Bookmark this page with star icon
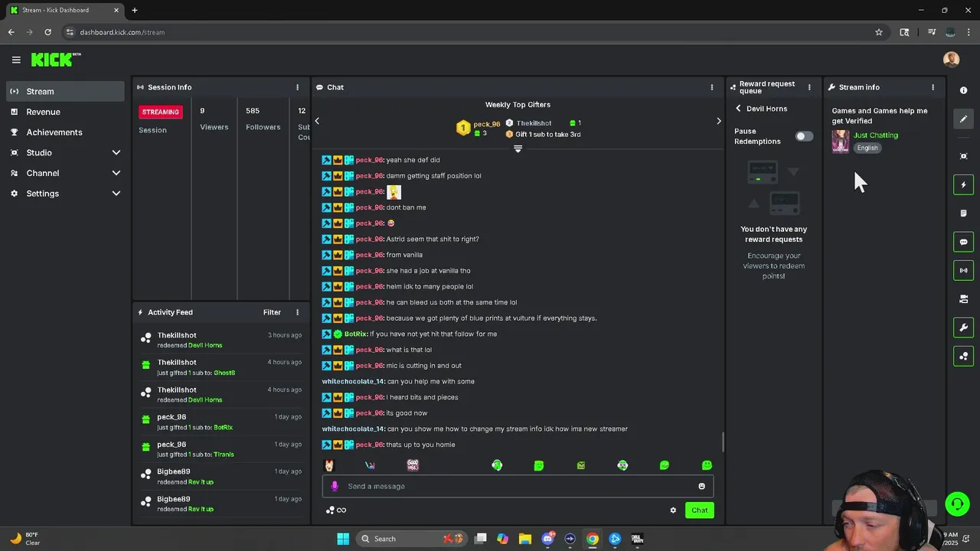This screenshot has width=980, height=551. (879, 32)
